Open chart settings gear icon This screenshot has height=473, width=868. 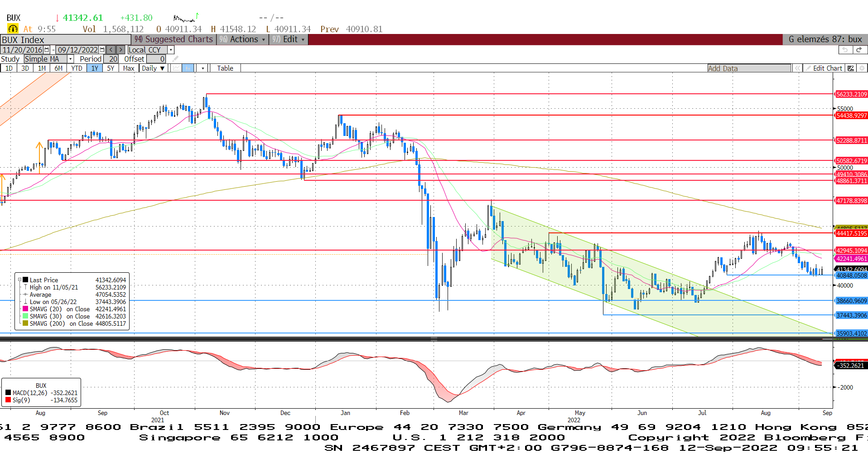[x=862, y=68]
